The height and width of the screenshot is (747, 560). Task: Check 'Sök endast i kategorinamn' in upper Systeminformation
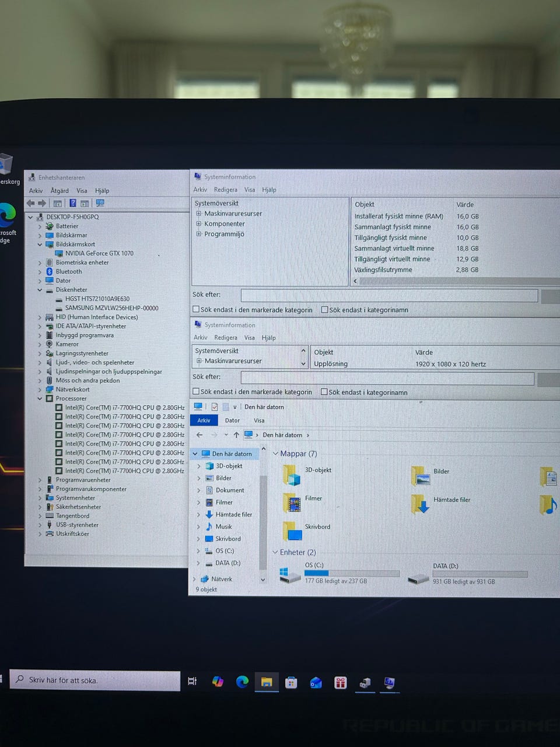point(325,310)
